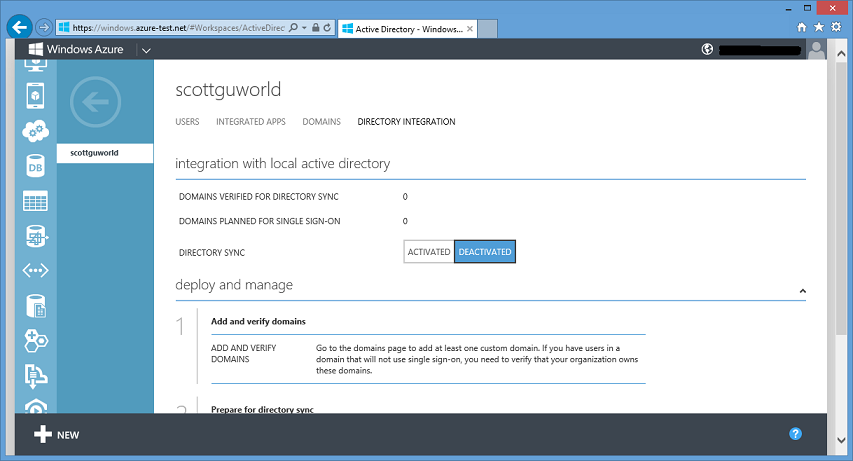The image size is (853, 461).
Task: Open the Cloud Services gear-cloud icon
Action: (x=35, y=131)
